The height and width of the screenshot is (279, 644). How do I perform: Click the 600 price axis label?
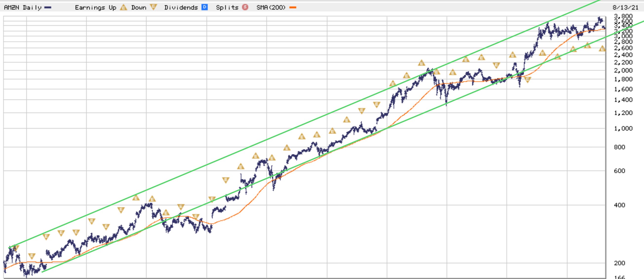tap(619, 171)
